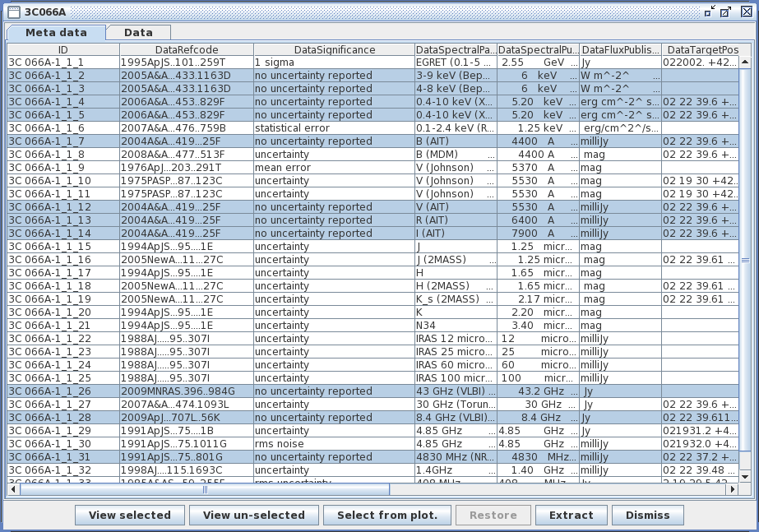
Task: Click the 4830 MHz (NR... cell
Action: (x=456, y=457)
